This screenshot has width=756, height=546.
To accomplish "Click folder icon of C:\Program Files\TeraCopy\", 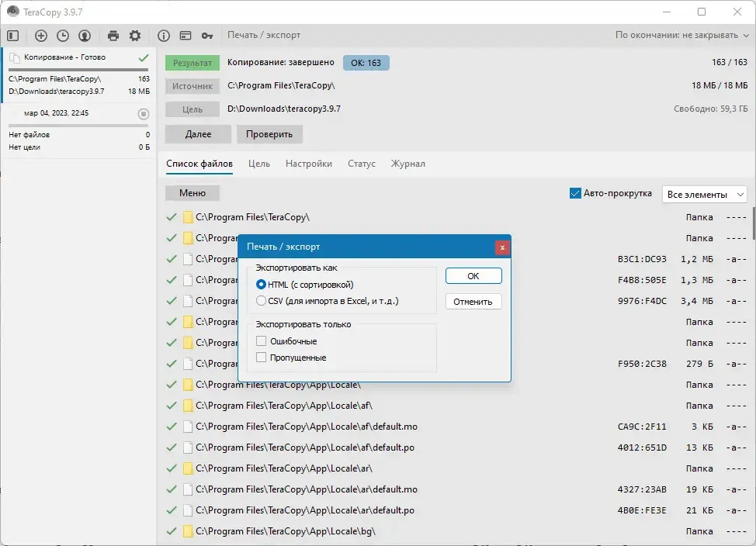I will pos(188,217).
